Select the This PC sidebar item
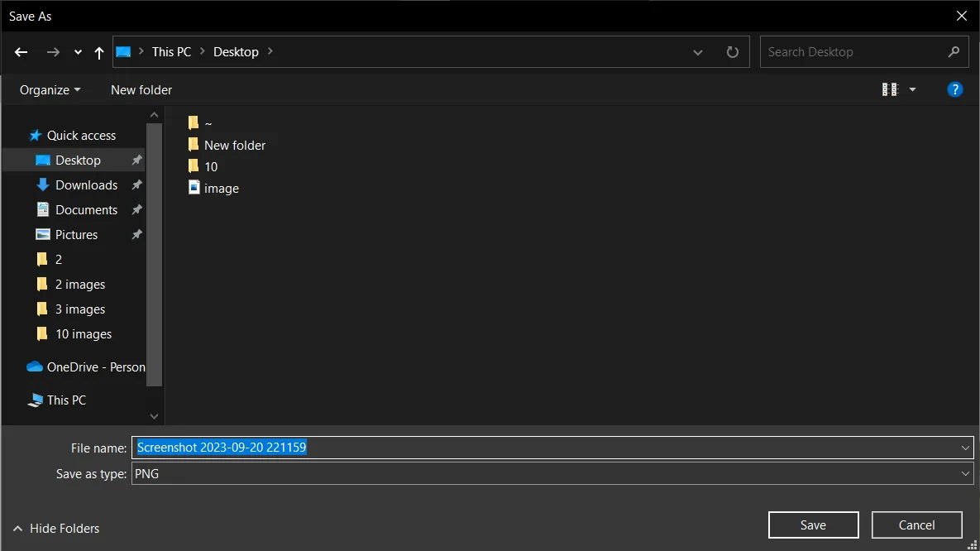 tap(57, 400)
